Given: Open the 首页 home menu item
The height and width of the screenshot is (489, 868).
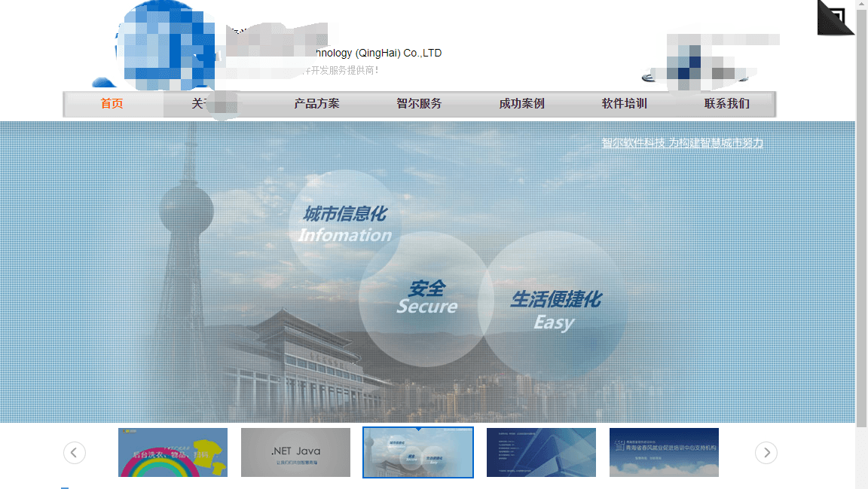Looking at the screenshot, I should point(112,104).
